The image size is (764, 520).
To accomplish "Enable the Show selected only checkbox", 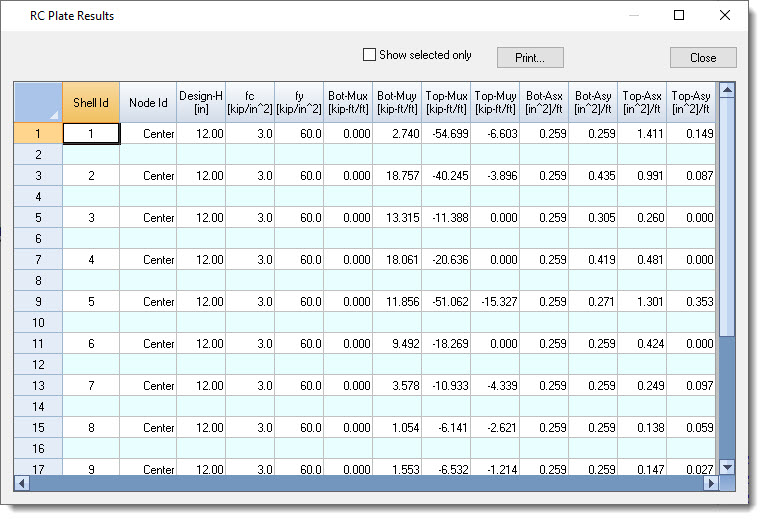I will [x=369, y=55].
